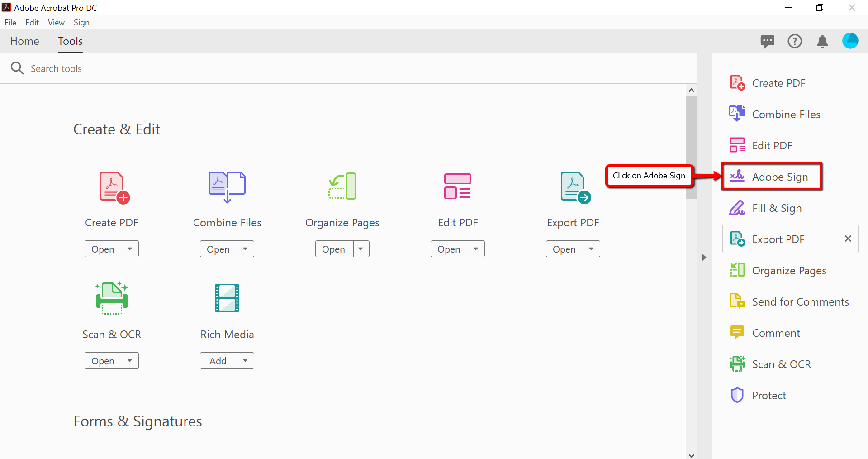Image resolution: width=868 pixels, height=459 pixels.
Task: Click the Rich Media film icon
Action: coord(227,298)
